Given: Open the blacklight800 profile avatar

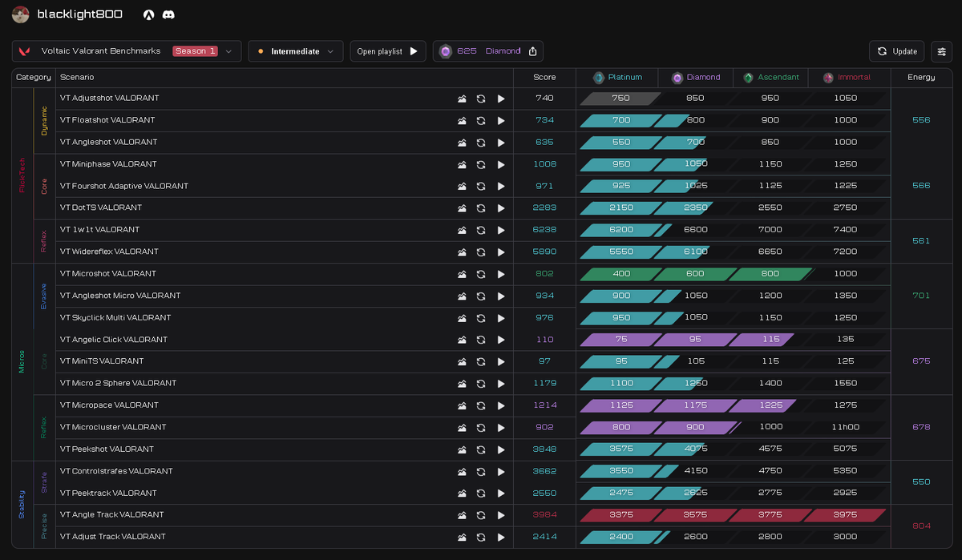Looking at the screenshot, I should tap(21, 14).
